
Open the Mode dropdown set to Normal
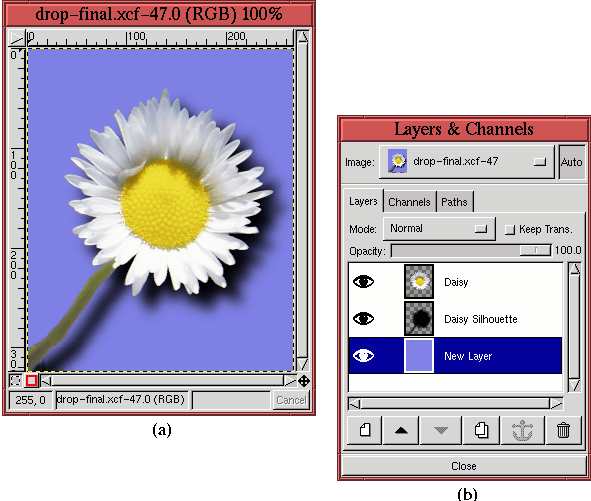[x=439, y=228]
